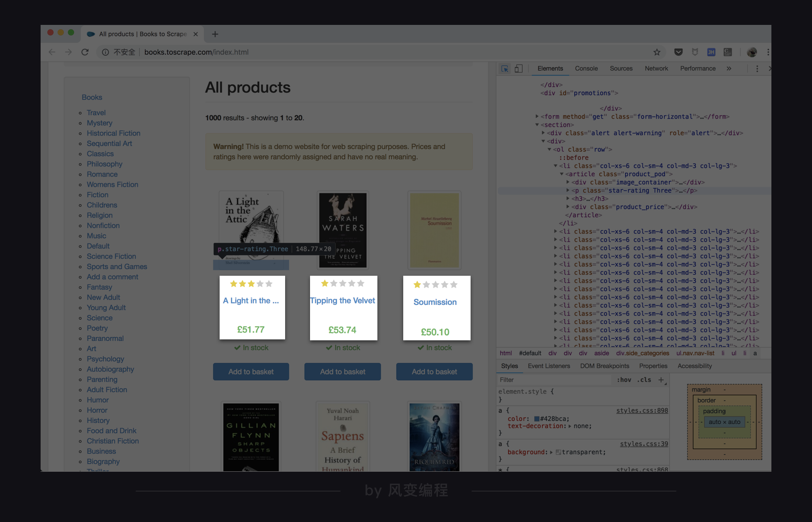Bookmark page with the star icon
Screen dimensions: 812x522
657,52
